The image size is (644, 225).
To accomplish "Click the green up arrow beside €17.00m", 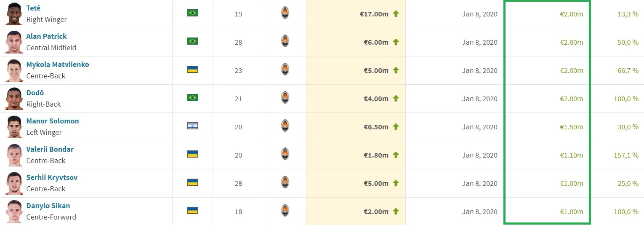I will (396, 14).
